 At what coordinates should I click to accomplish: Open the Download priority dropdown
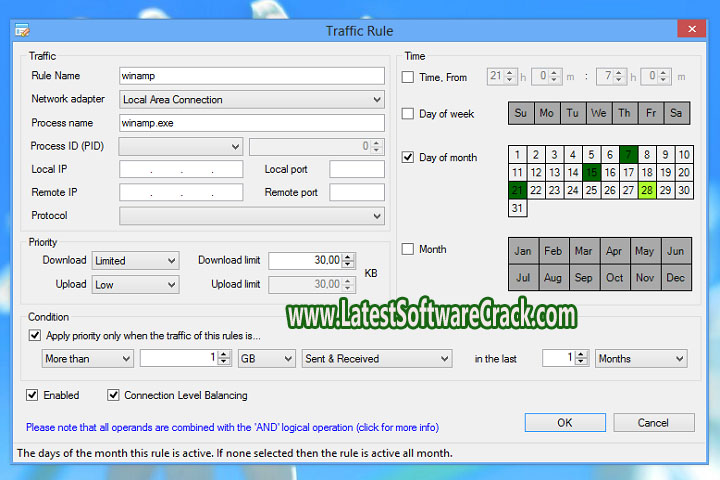click(135, 260)
